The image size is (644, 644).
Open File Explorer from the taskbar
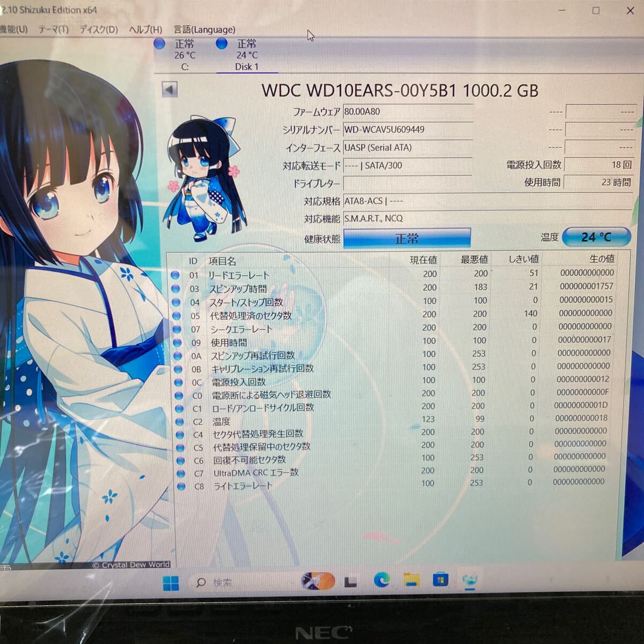tap(411, 580)
